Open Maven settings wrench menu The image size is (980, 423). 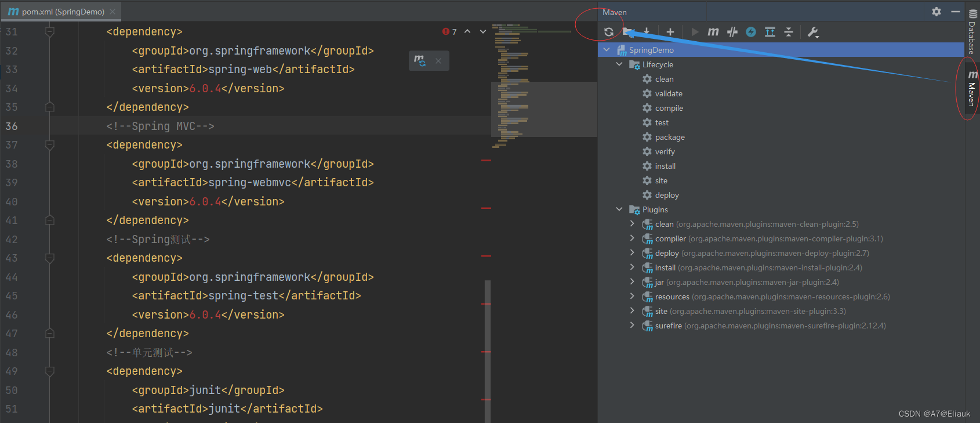coord(813,32)
